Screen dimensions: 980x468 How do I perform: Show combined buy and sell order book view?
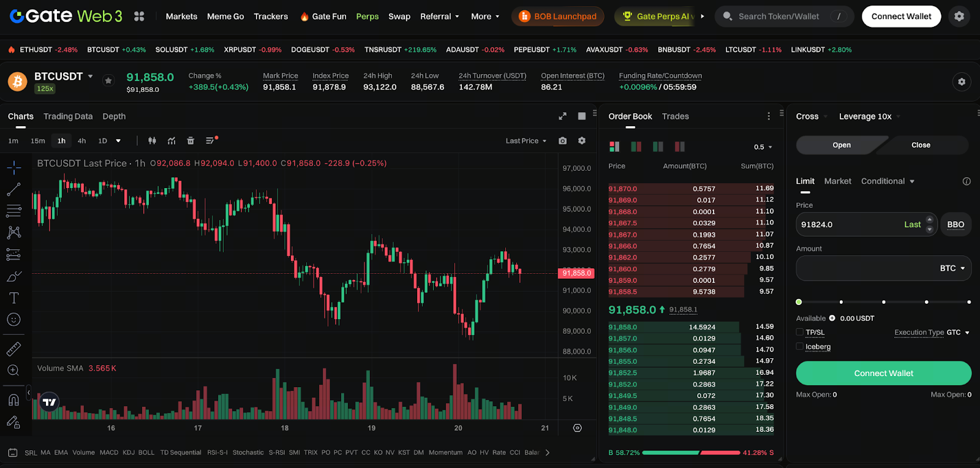point(614,146)
